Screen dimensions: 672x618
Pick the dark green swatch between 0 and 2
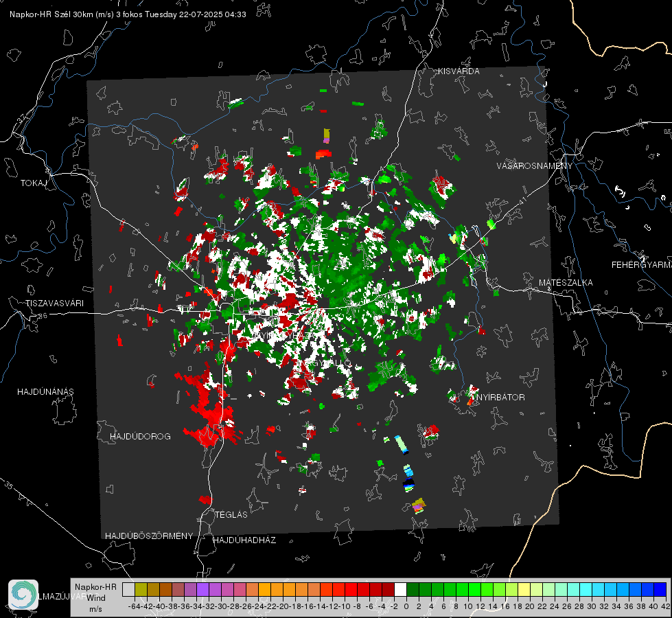pos(413,589)
